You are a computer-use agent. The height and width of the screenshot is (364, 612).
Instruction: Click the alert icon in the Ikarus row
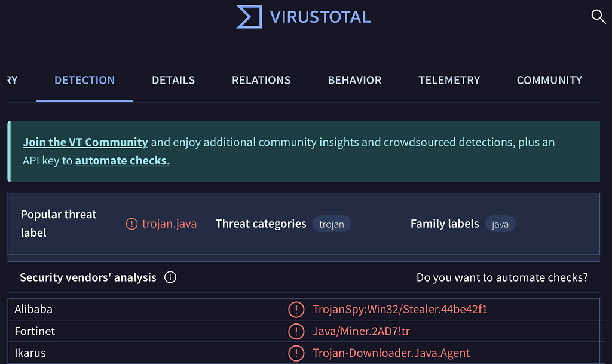(x=296, y=353)
